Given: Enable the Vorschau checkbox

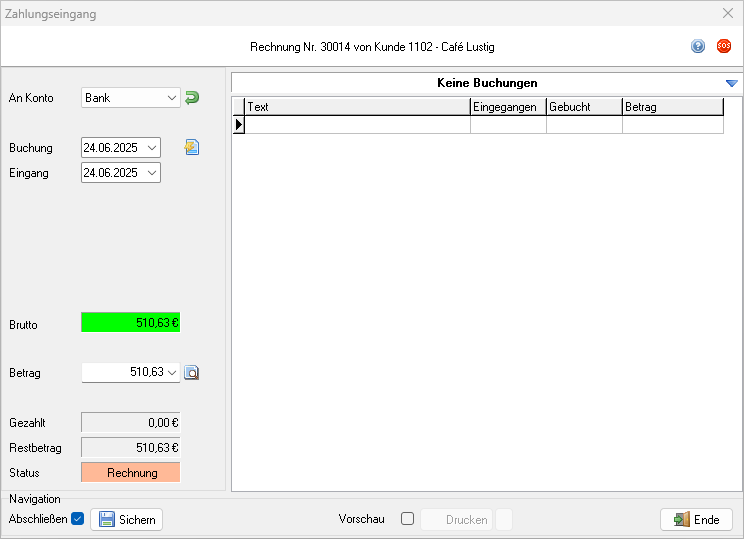Looking at the screenshot, I should point(407,519).
